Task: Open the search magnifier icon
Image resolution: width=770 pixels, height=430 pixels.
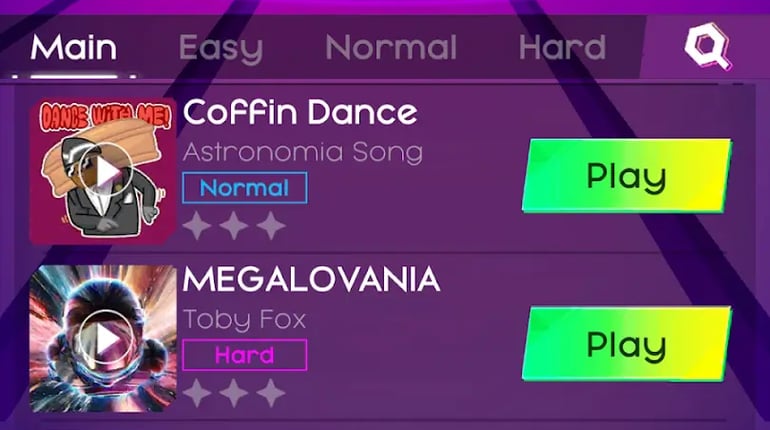Action: [708, 46]
